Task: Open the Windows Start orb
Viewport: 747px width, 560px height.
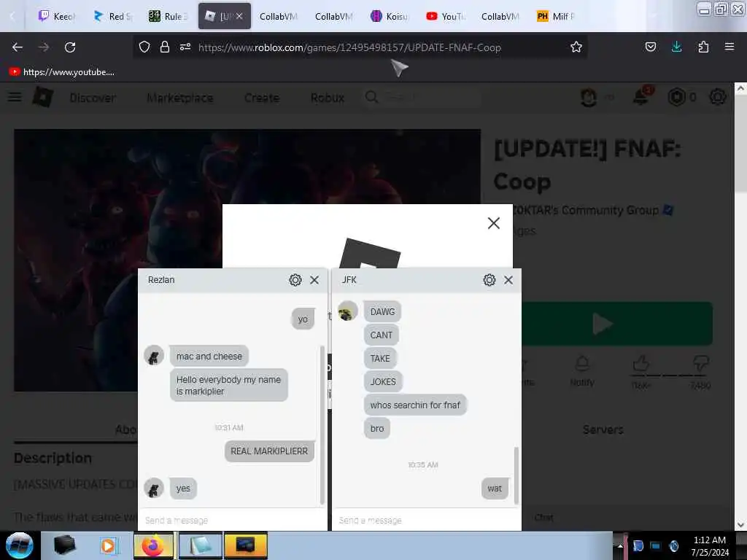Action: [x=19, y=545]
